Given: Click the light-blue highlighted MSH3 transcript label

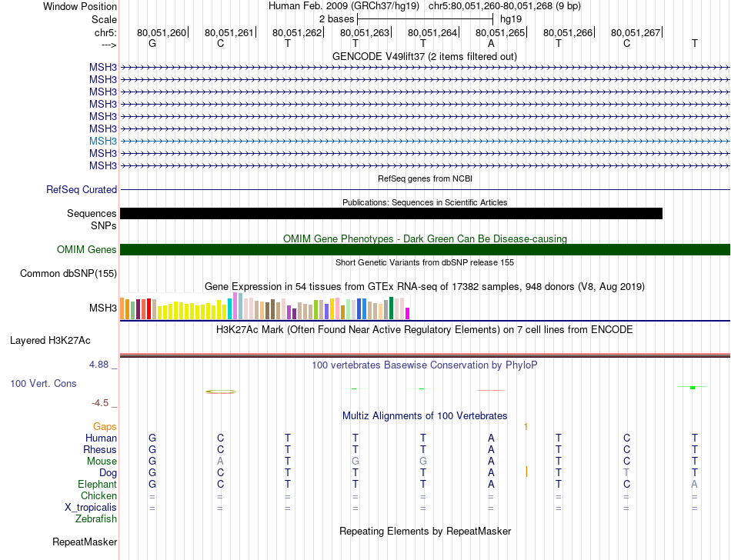Looking at the screenshot, I should click(103, 141).
